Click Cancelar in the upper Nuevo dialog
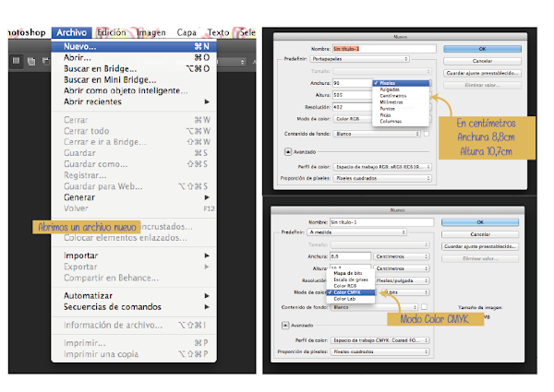 pos(482,61)
